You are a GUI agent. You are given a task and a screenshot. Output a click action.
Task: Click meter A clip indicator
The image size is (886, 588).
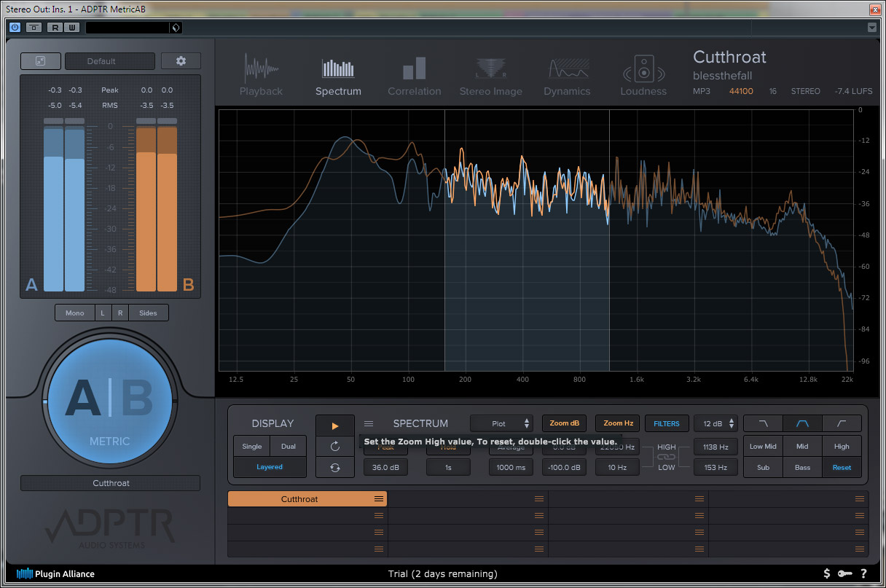click(64, 121)
